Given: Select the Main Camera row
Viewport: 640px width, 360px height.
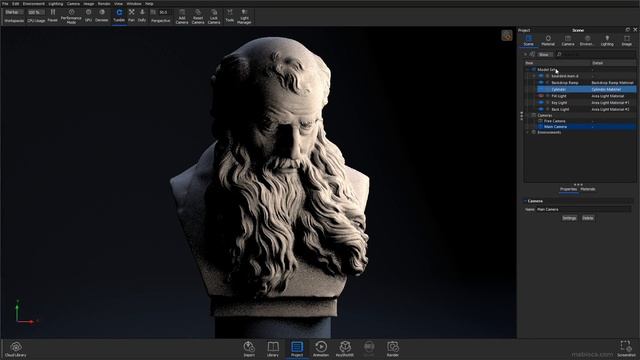Looking at the screenshot, I should [x=587, y=127].
